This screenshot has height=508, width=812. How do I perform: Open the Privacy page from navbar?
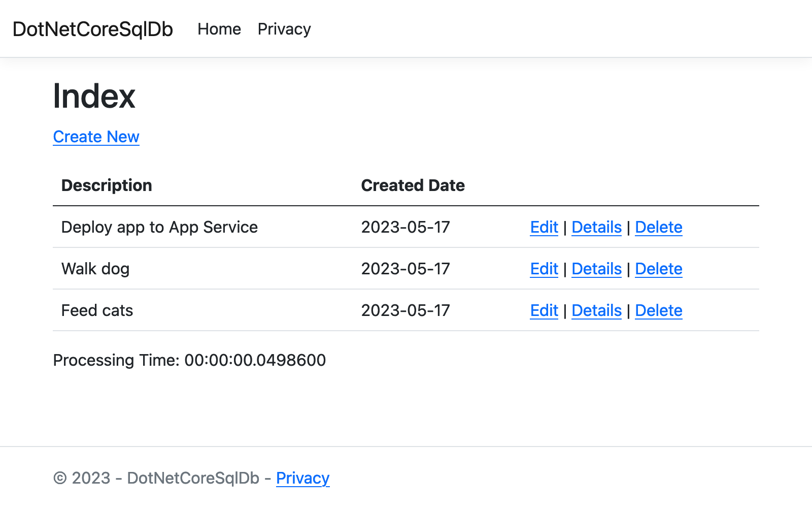(x=284, y=29)
